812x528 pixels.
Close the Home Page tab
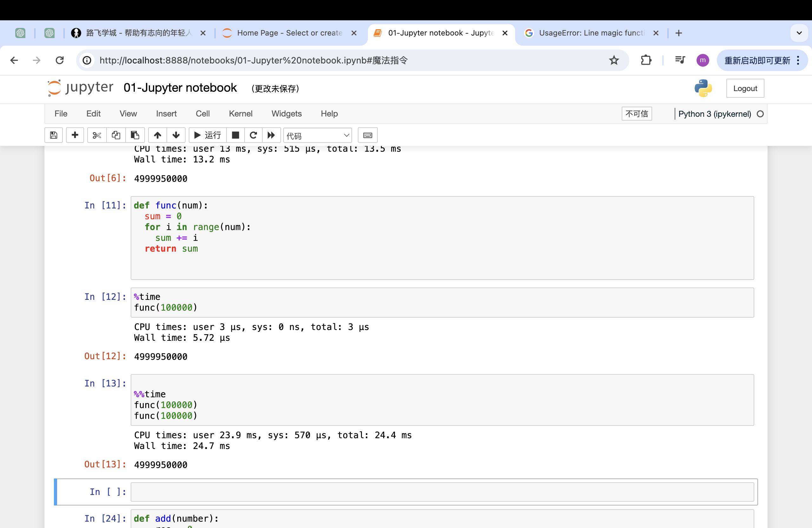click(x=354, y=33)
